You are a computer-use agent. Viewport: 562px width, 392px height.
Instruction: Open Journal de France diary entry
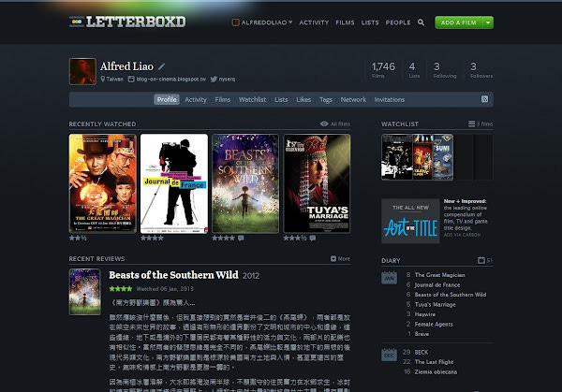tap(437, 285)
